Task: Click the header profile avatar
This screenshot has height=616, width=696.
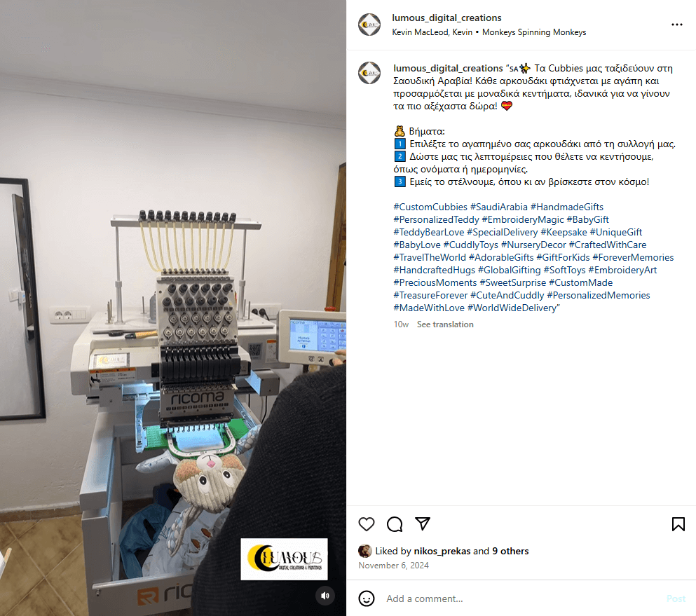Action: pyautogui.click(x=369, y=25)
